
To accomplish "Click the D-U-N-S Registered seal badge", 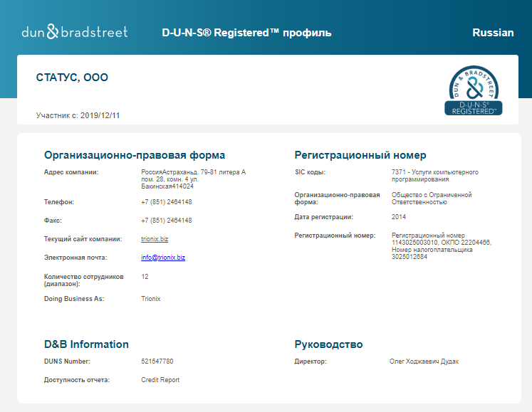I will 474,90.
